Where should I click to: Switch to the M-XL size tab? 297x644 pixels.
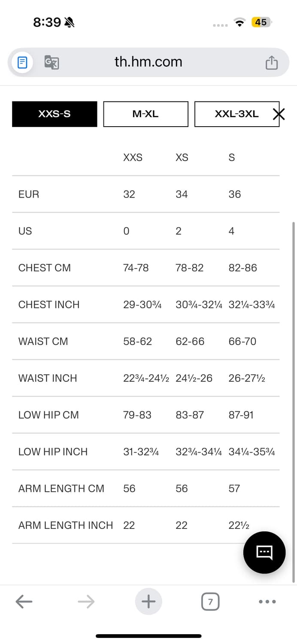145,114
